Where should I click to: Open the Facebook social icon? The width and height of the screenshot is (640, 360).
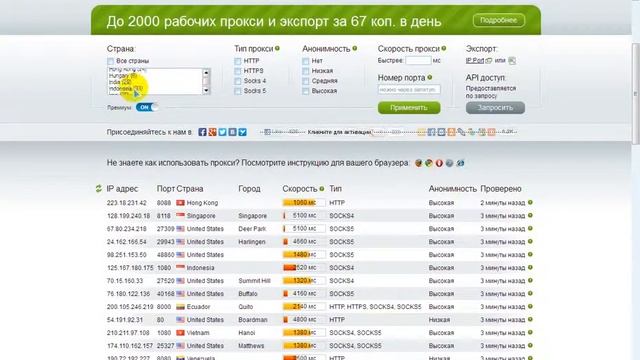[202, 132]
